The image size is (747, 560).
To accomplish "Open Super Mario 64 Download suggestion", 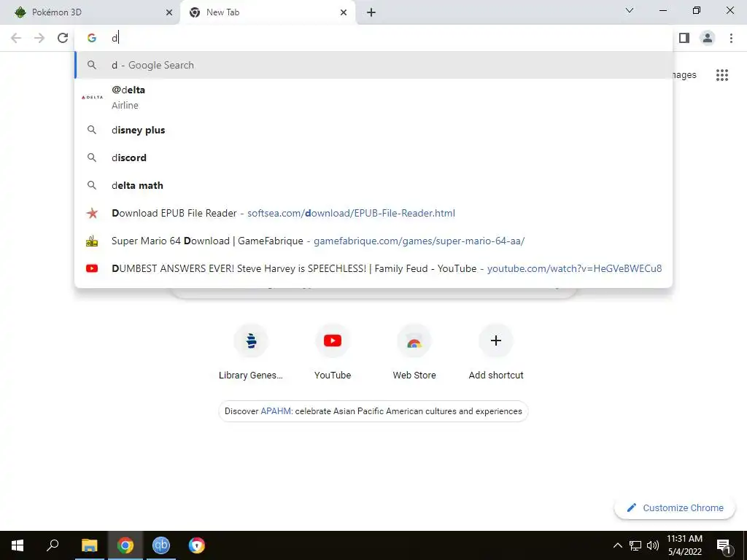I will point(374,241).
